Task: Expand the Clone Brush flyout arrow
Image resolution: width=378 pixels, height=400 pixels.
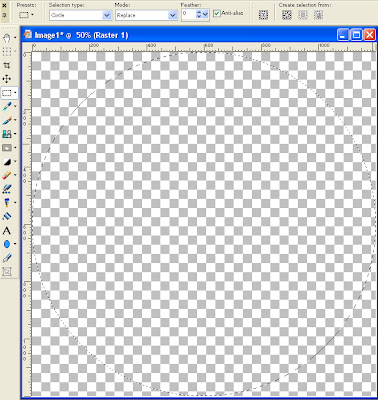Action: [x=15, y=134]
